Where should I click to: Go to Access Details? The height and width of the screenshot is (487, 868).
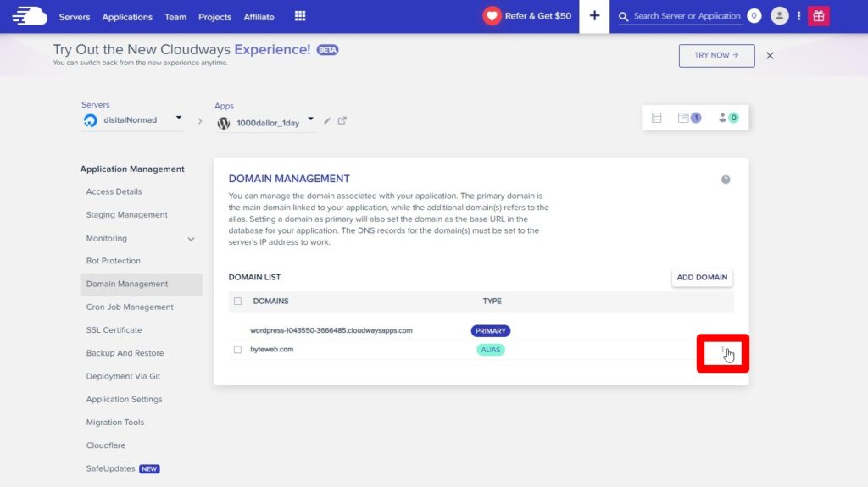coord(114,191)
